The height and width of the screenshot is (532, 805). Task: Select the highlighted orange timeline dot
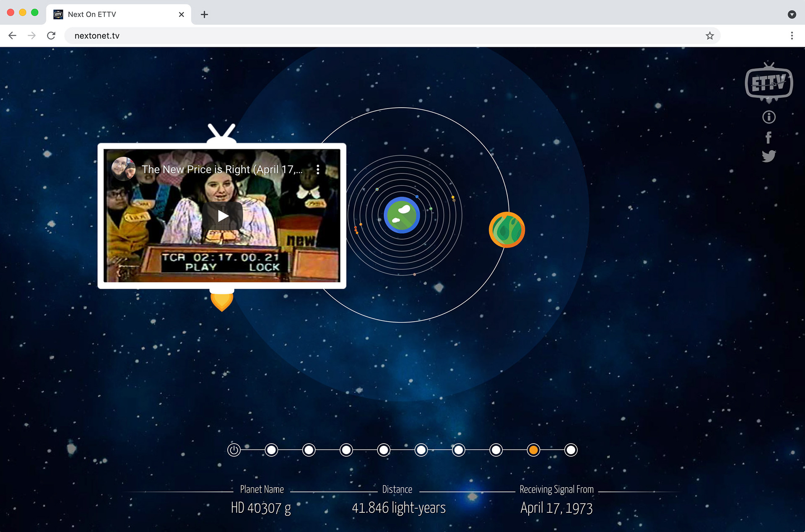point(533,450)
